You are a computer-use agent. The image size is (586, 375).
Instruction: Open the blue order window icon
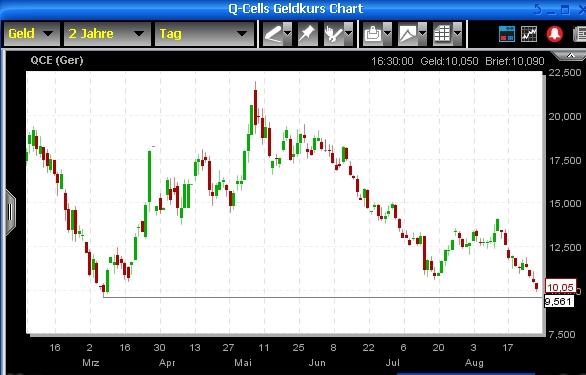pos(507,34)
